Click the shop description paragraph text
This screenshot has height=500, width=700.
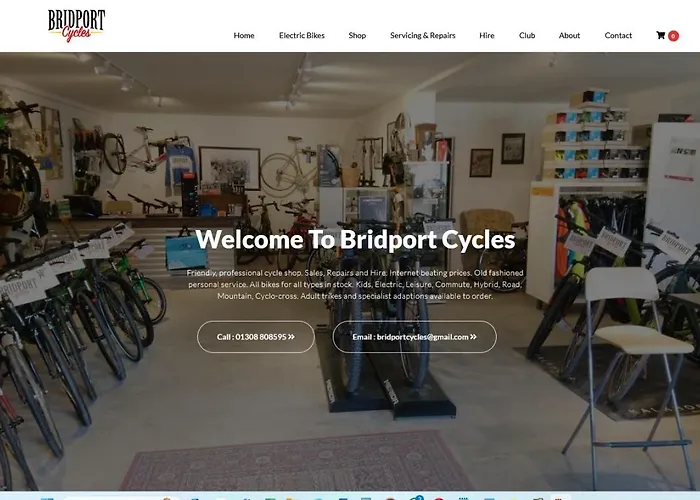click(x=355, y=284)
